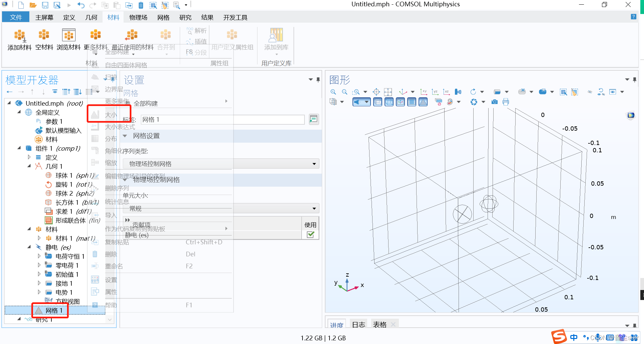The width and height of the screenshot is (644, 344).
Task: Switch to the xz view
Action: coord(446,92)
